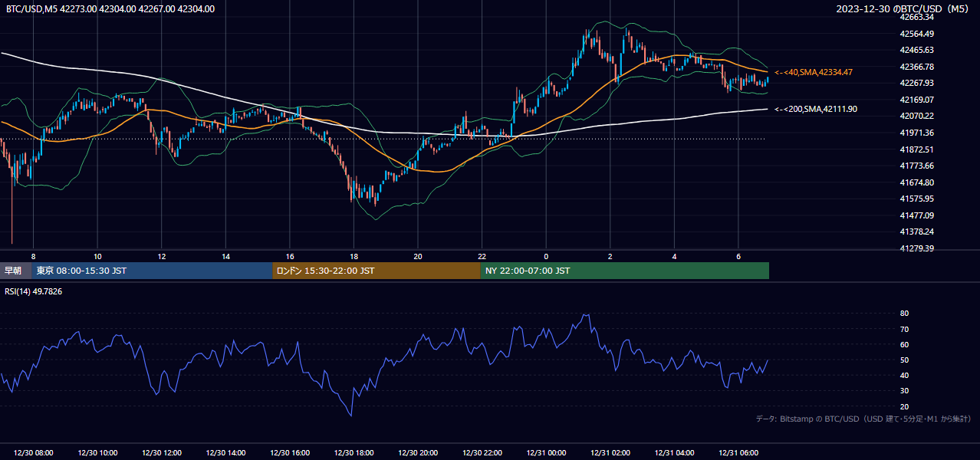
Task: Click price axis value 41674.80
Action: click(917, 182)
